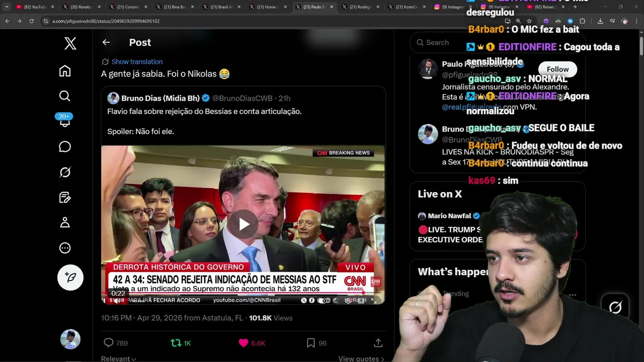The width and height of the screenshot is (644, 362).
Task: Click Show translation link
Action: [137, 61]
